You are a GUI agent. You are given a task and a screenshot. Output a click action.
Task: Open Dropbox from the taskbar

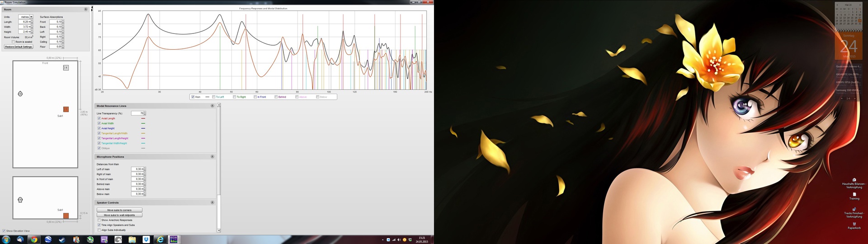[x=146, y=239]
